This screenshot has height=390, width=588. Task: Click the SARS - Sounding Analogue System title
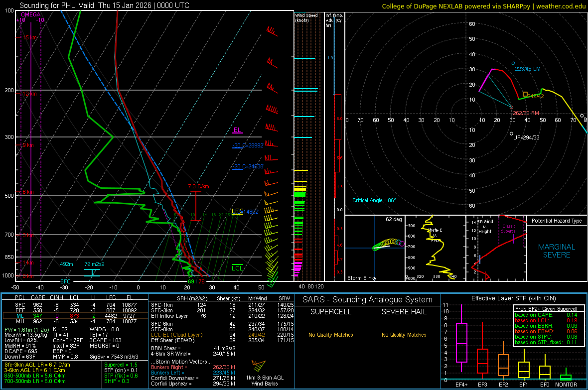coord(367,300)
